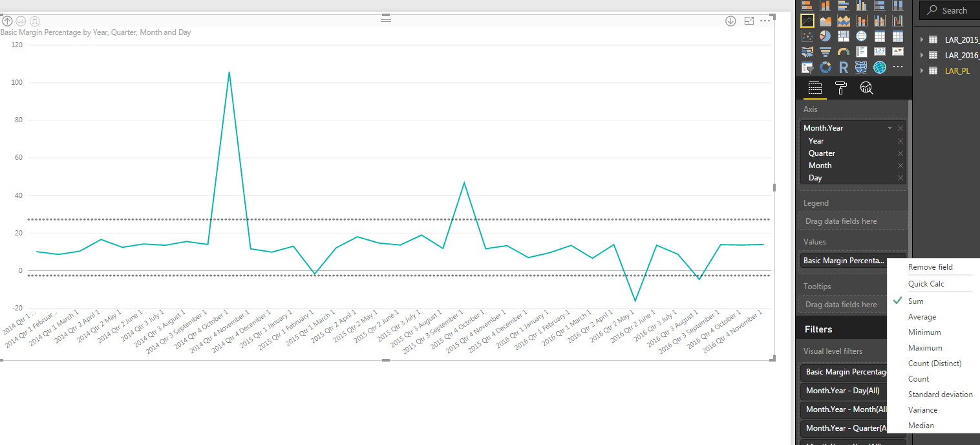
Task: Expand the Month.Year - Day(All) filter
Action: tap(844, 391)
